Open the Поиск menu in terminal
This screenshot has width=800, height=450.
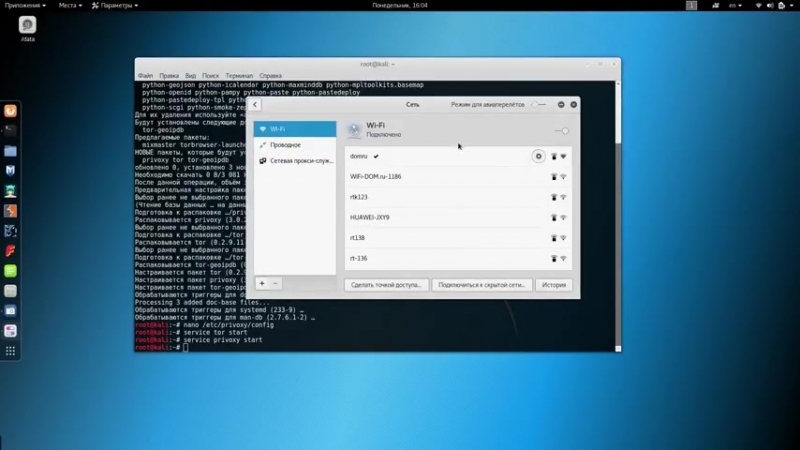210,76
